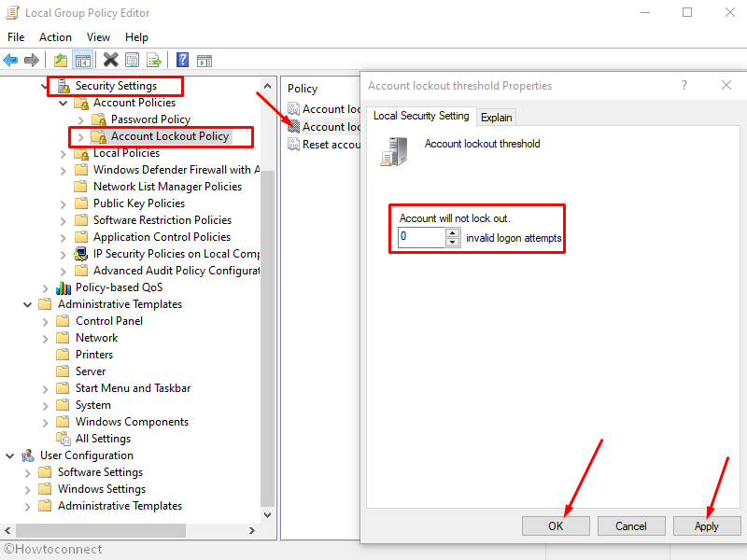
Task: Expand the Windows Components node
Action: coord(45,423)
